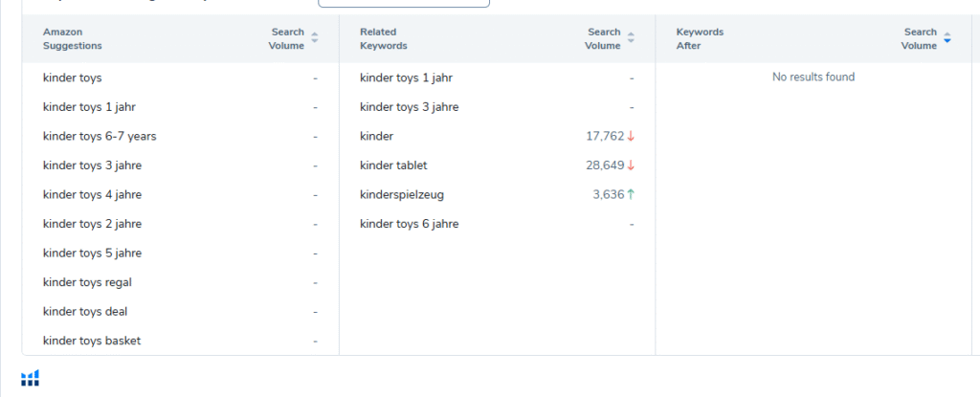Select suggestion 'kinder toys 5 jahre'
The width and height of the screenshot is (980, 397).
coord(93,254)
